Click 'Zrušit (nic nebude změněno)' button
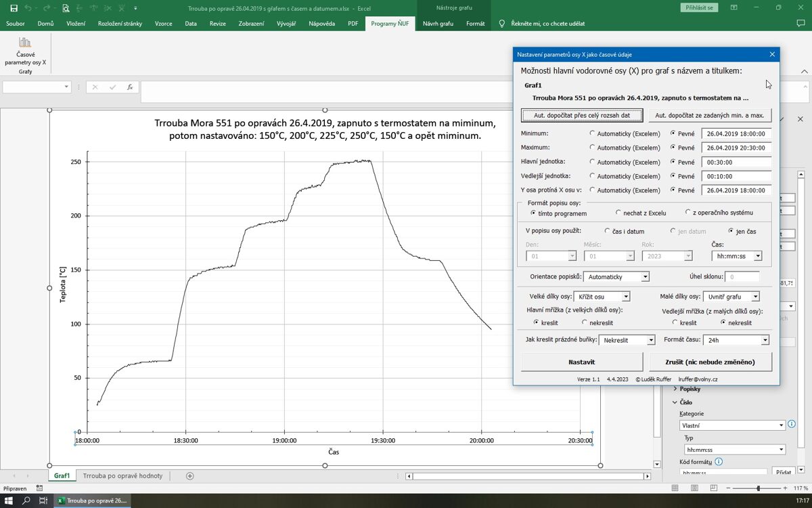 click(x=710, y=362)
